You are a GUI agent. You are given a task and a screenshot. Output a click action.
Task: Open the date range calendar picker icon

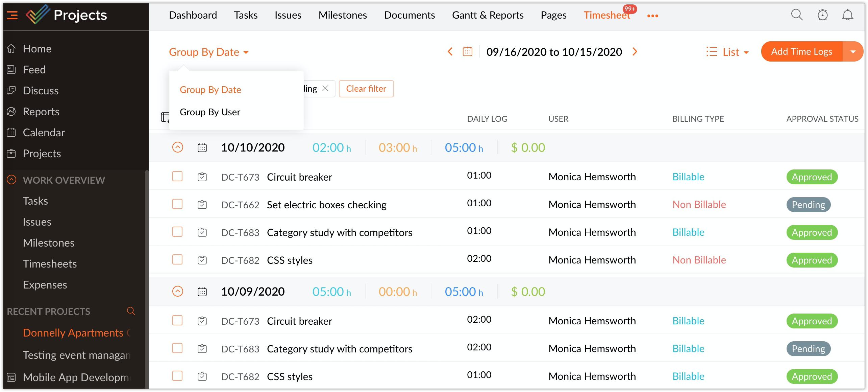click(x=467, y=51)
